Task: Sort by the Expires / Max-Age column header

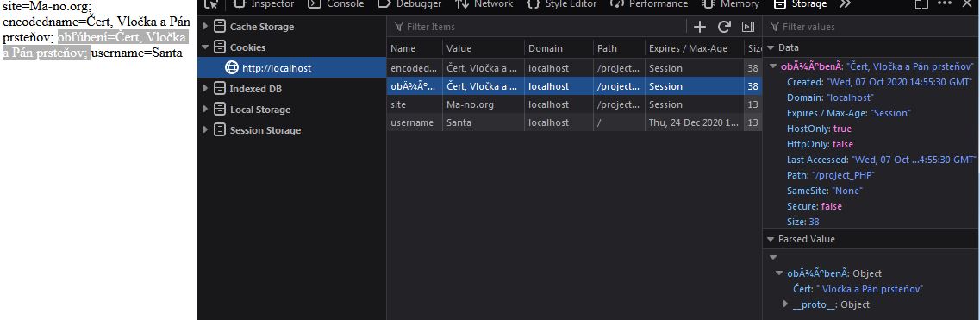Action: [694, 48]
